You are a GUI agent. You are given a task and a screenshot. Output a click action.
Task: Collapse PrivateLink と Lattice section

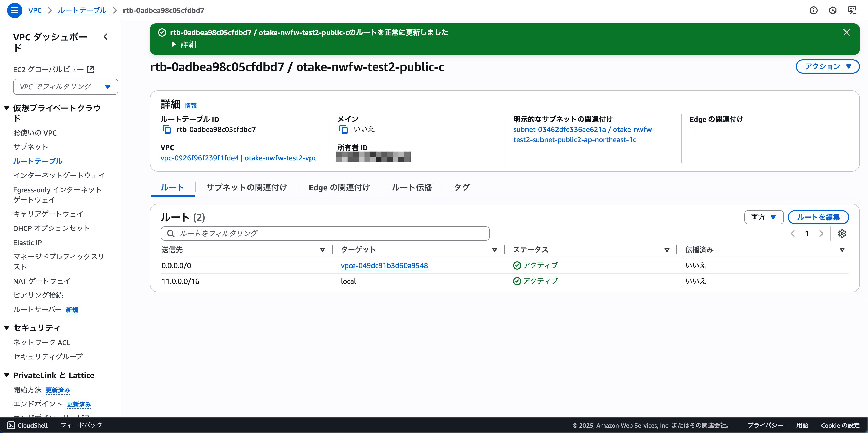click(6, 375)
